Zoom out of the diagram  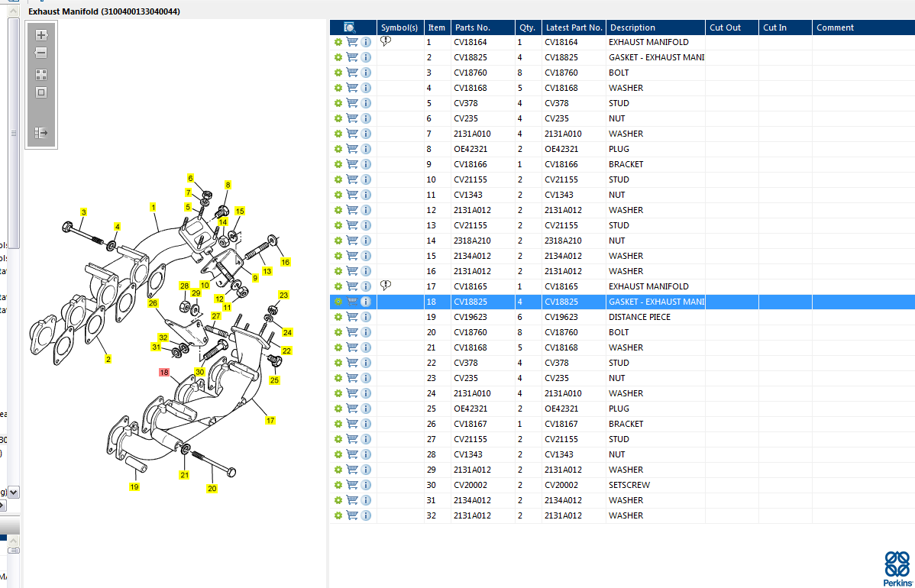tap(41, 53)
